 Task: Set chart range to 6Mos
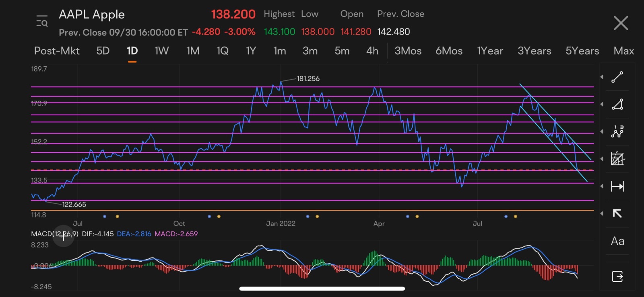(x=449, y=51)
